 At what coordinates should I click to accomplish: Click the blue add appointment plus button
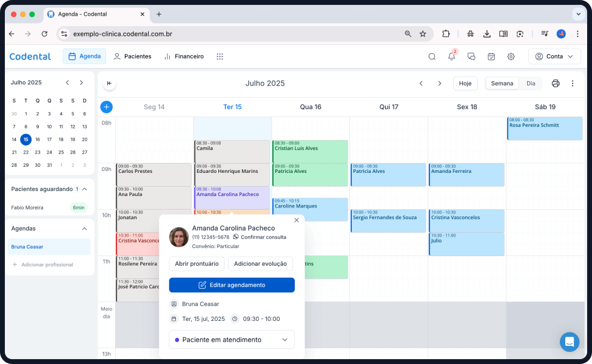(x=106, y=107)
